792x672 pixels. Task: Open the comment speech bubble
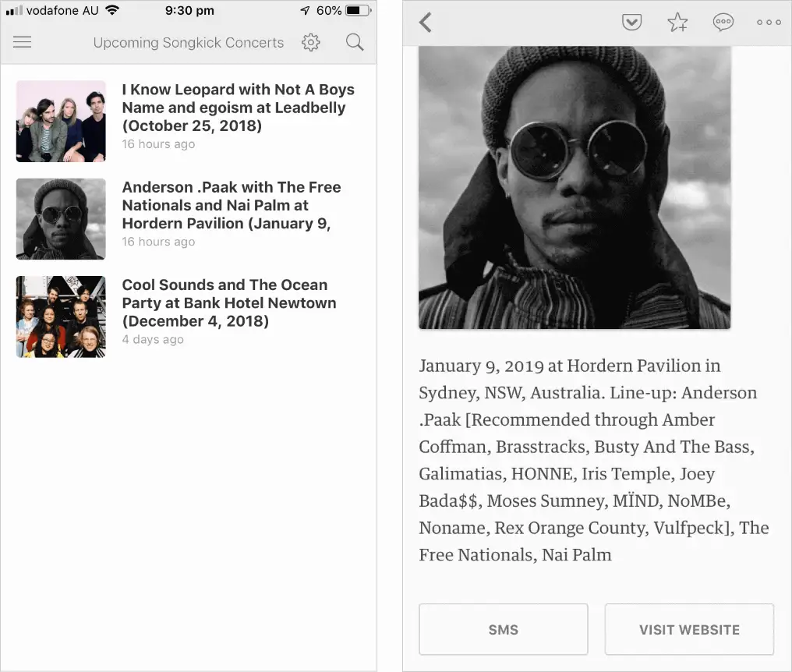[723, 23]
